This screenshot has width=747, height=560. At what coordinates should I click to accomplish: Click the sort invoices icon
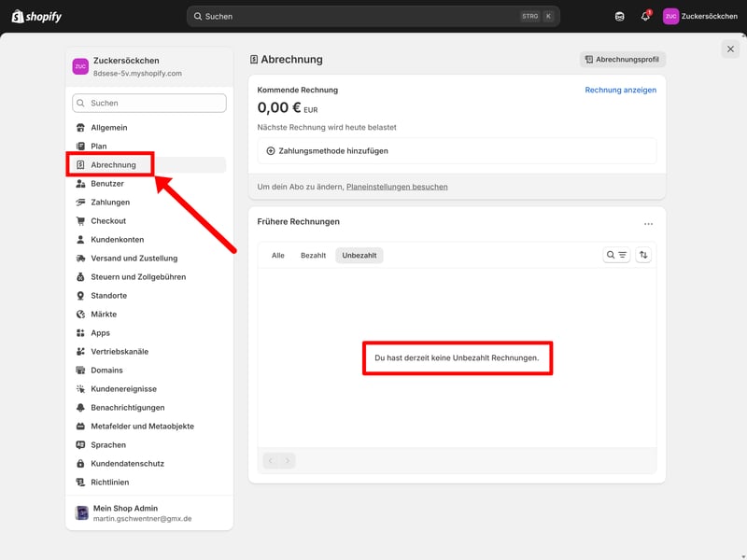coord(643,255)
